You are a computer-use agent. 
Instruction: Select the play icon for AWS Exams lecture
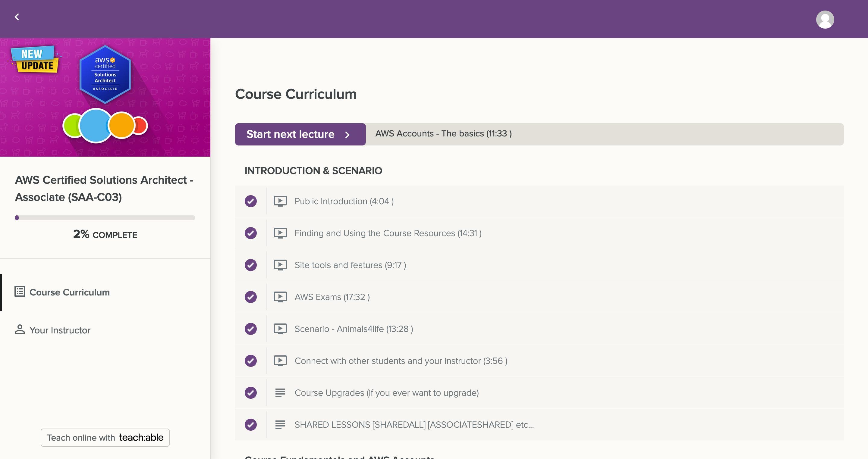[x=280, y=297]
